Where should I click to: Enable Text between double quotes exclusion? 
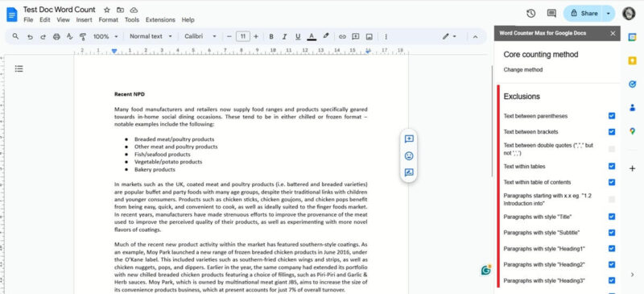click(x=612, y=149)
